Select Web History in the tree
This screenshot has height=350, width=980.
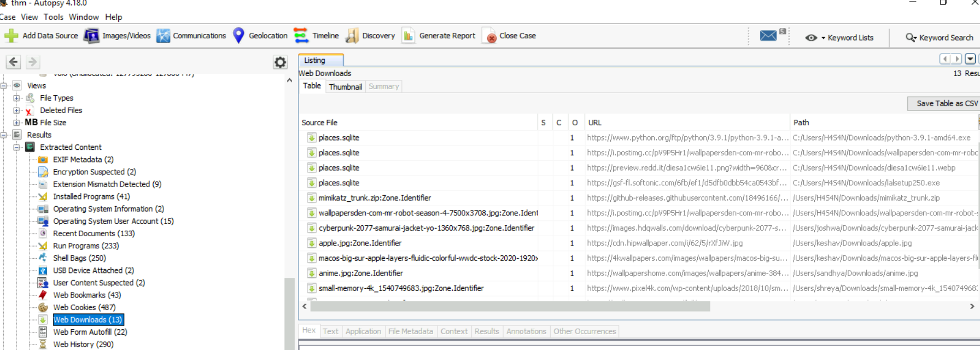tap(83, 345)
